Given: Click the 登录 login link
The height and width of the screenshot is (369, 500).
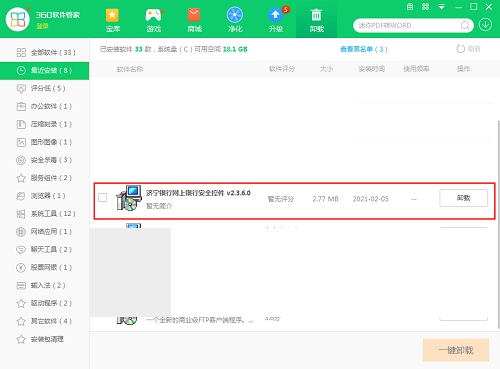Looking at the screenshot, I should [42, 26].
